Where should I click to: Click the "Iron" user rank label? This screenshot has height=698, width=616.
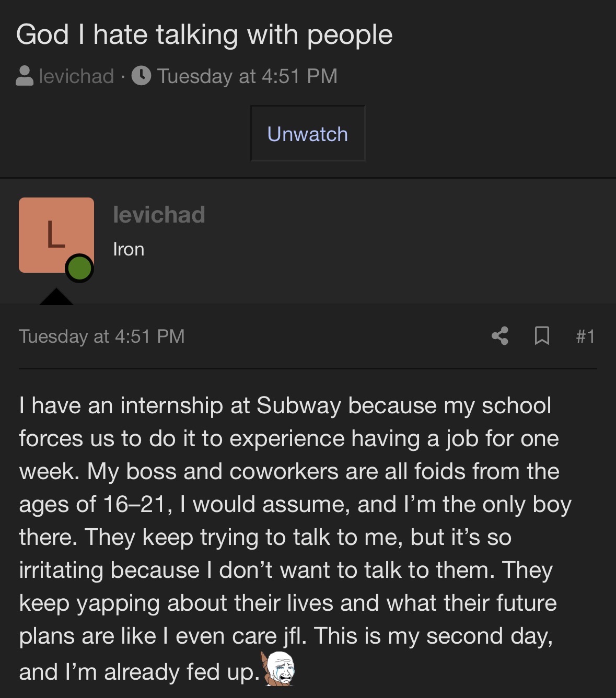(129, 249)
